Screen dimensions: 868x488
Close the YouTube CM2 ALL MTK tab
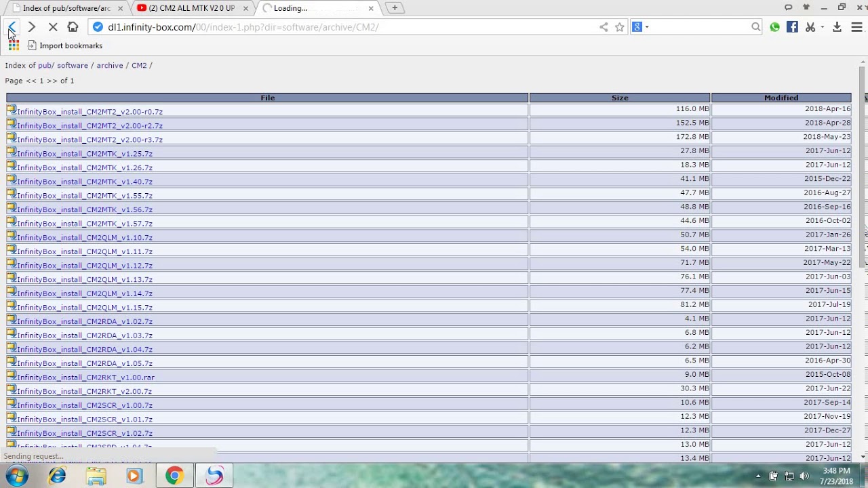(x=245, y=8)
